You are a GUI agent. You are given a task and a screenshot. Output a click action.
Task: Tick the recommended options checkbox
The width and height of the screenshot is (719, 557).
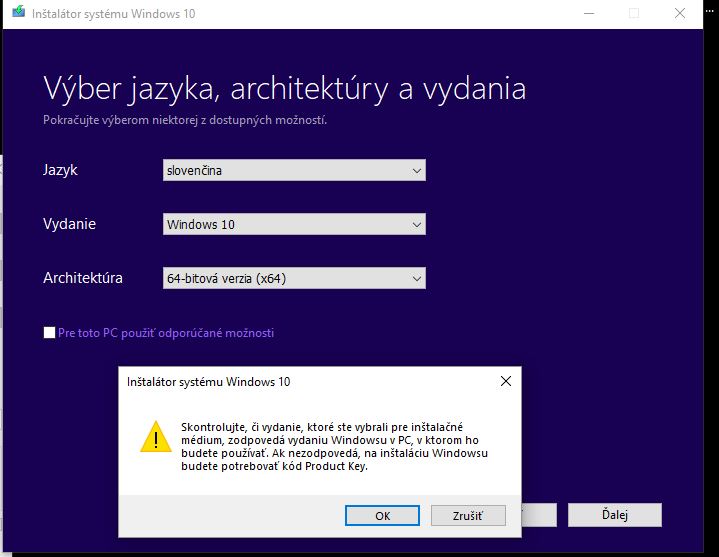click(x=49, y=332)
